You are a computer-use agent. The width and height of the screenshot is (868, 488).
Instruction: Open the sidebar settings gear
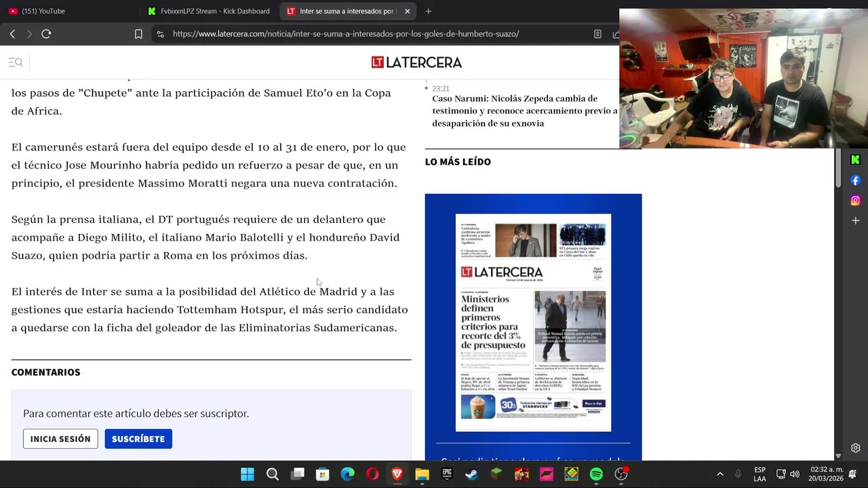855,448
